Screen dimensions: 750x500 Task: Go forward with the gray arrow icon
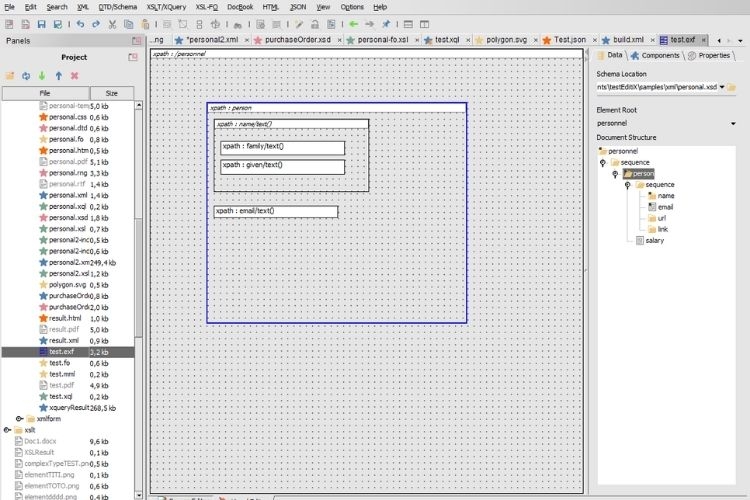pyautogui.click(x=370, y=24)
